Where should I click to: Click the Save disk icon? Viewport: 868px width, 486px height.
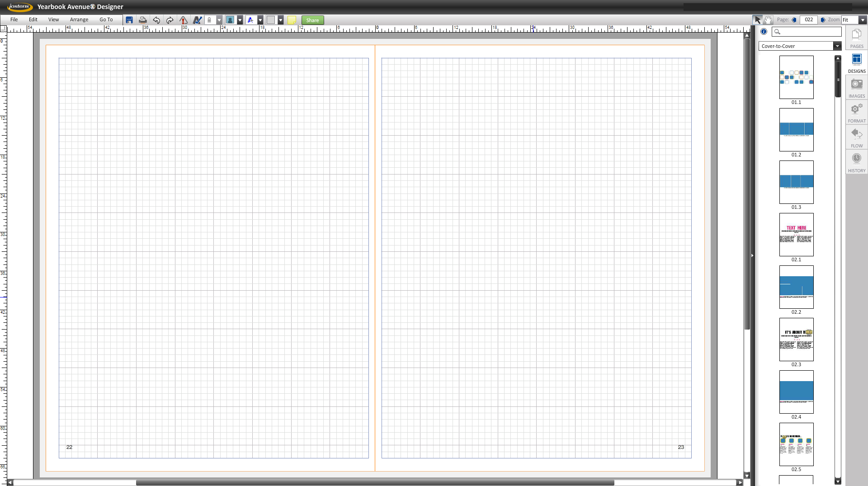(x=129, y=20)
